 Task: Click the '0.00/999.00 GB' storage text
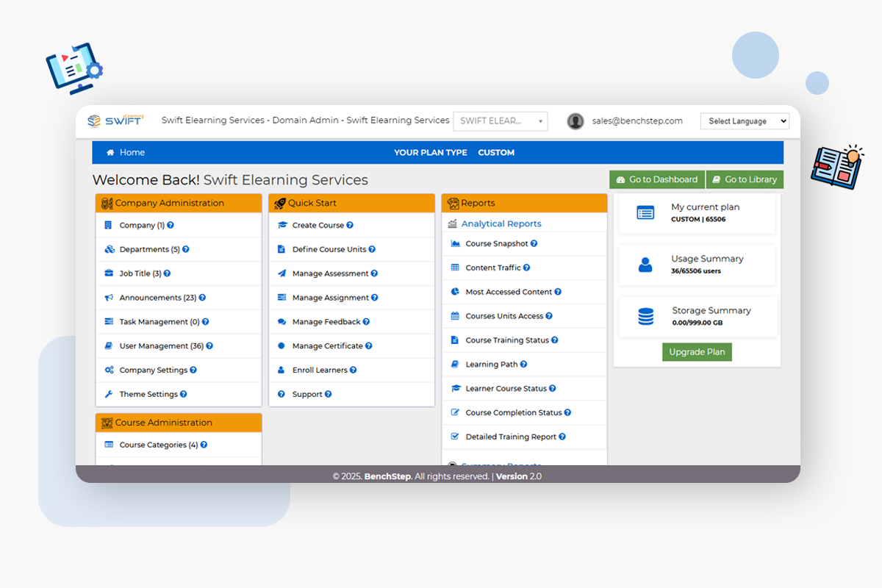pos(698,323)
